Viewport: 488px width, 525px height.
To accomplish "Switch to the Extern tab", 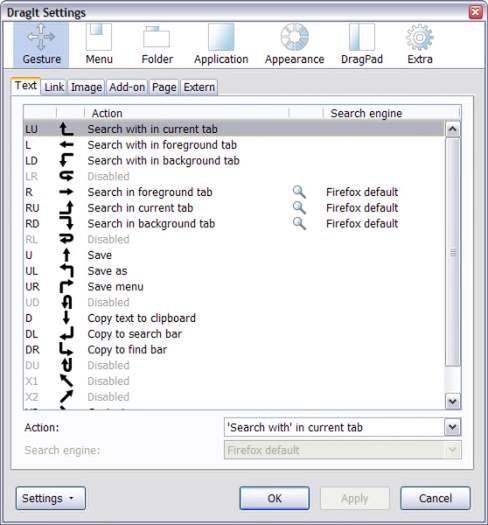I will (x=199, y=87).
